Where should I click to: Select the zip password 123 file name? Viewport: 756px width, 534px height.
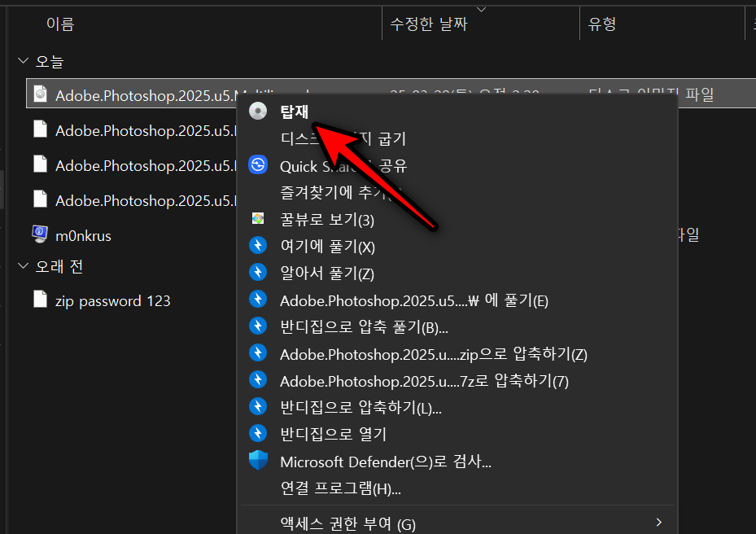tap(113, 301)
